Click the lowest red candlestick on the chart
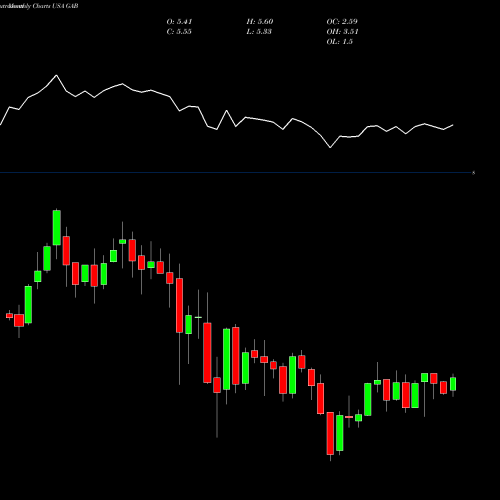Viewport: 500px width, 500px height. (x=330, y=433)
